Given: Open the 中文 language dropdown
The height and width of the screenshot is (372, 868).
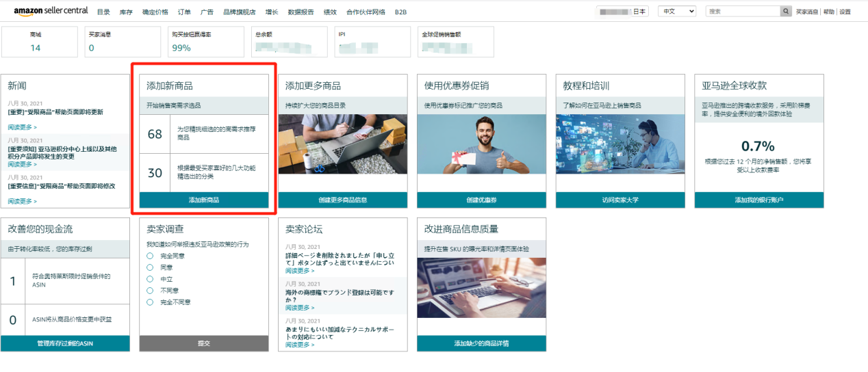Looking at the screenshot, I should [x=676, y=12].
